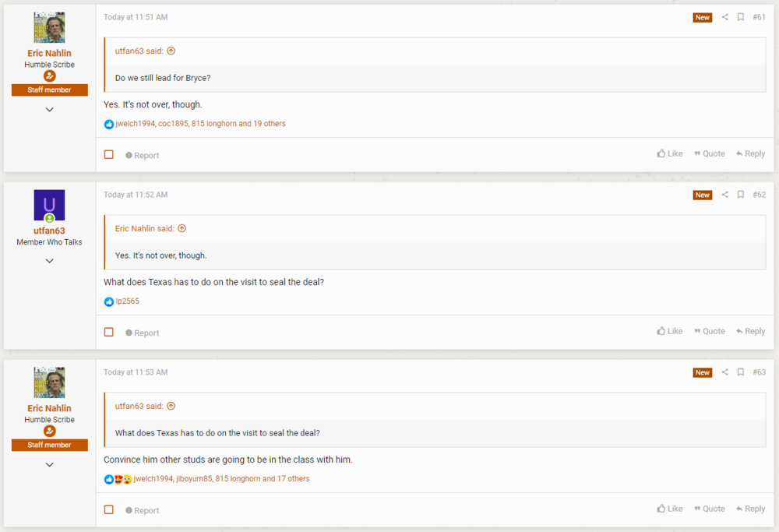Go to quoted Eric Nahlin post arrow

point(182,229)
